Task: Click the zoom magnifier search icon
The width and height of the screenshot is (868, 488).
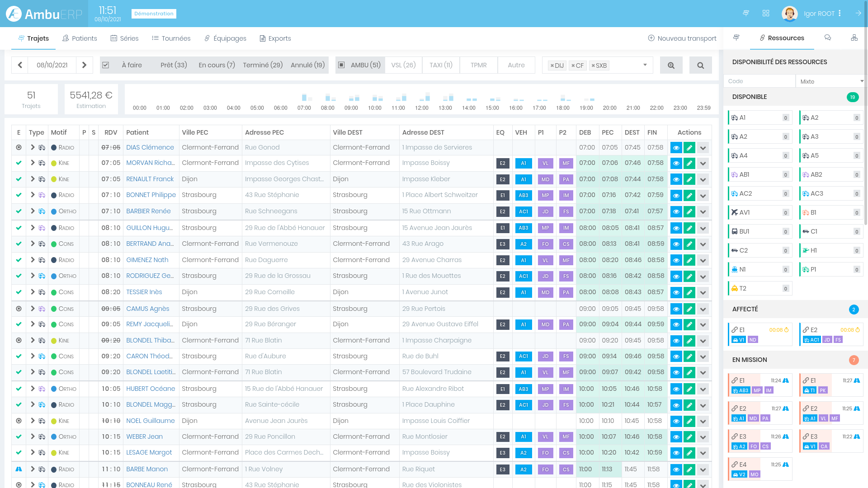Action: coord(671,65)
